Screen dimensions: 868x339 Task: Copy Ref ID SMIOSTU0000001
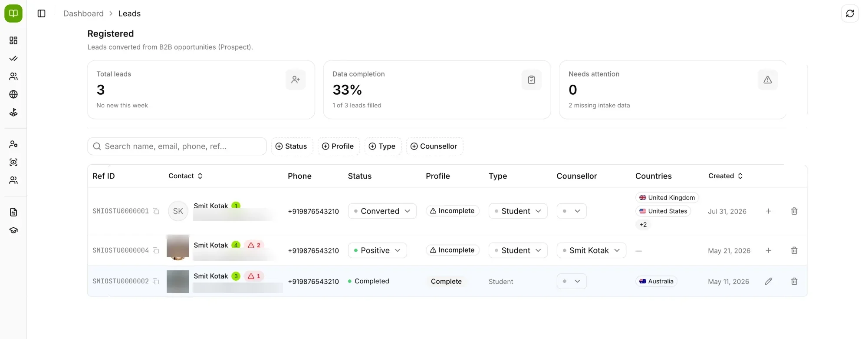(x=156, y=211)
